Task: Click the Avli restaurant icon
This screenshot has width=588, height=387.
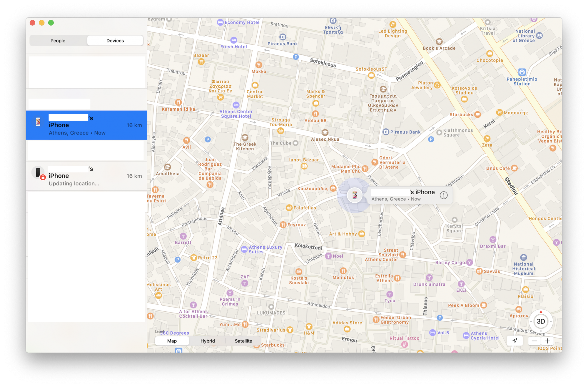Action: [186, 140]
